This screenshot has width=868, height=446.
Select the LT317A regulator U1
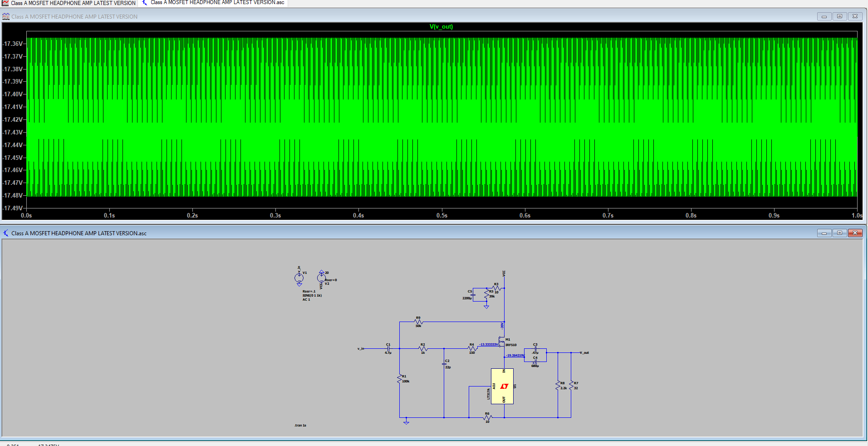502,386
